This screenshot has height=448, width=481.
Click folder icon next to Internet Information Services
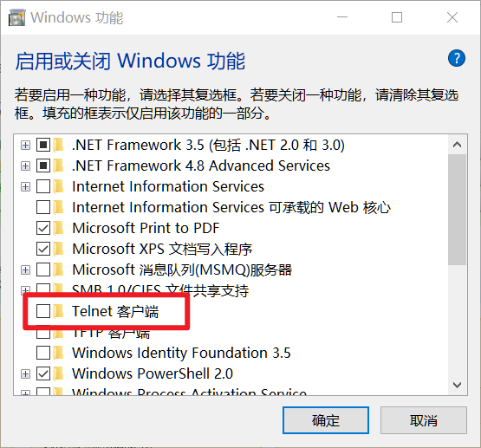(58, 186)
